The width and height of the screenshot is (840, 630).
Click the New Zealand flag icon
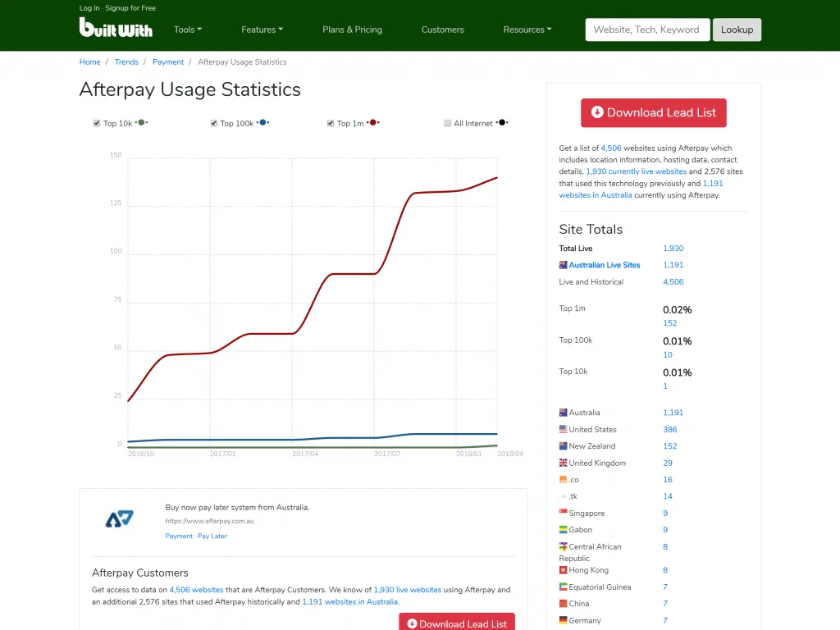point(564,446)
